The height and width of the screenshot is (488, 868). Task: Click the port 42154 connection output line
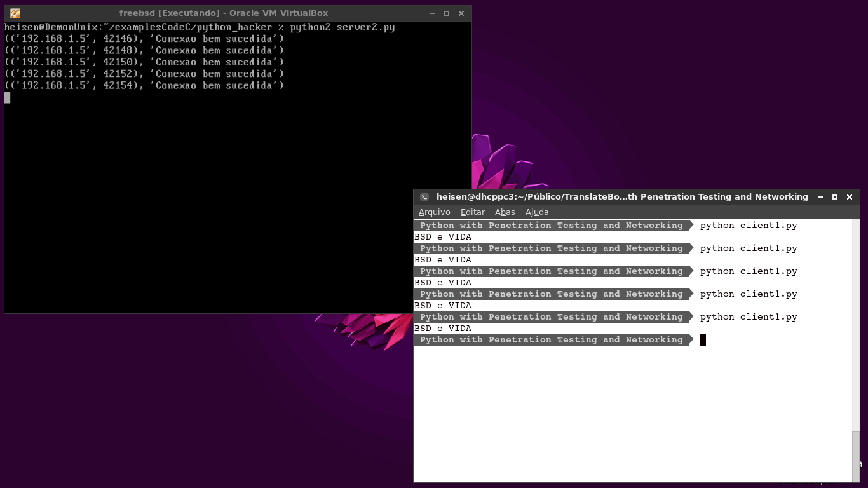tap(144, 85)
